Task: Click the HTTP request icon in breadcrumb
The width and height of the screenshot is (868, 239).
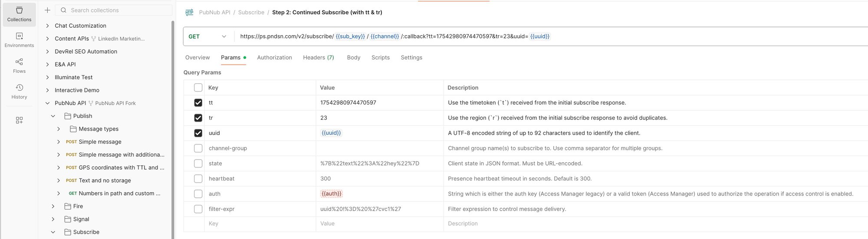Action: point(189,13)
